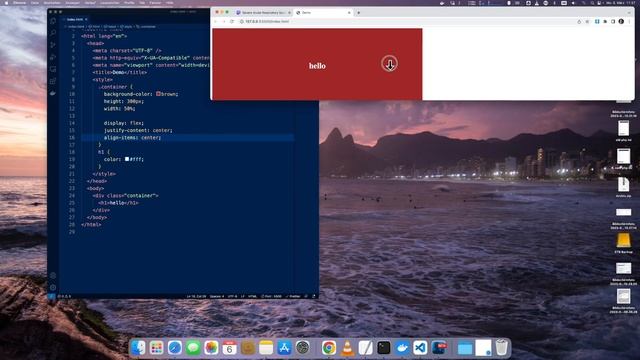
Task: Open Launchpad from the dock
Action: pyautogui.click(x=157, y=348)
